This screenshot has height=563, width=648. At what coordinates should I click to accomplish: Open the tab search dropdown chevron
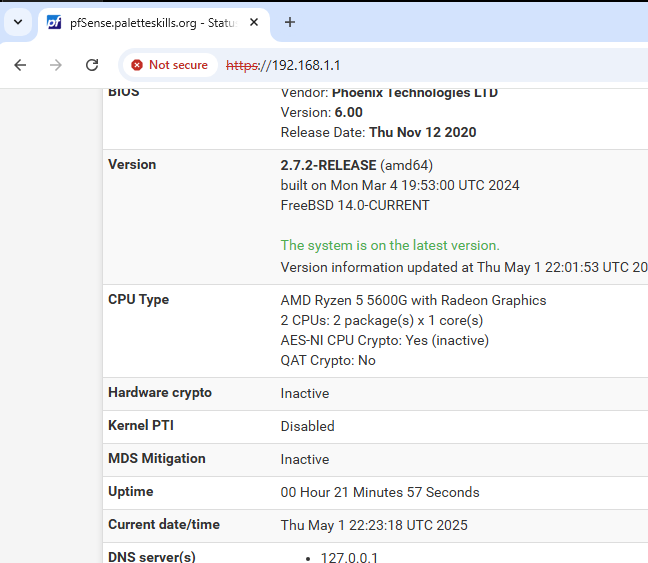17,22
